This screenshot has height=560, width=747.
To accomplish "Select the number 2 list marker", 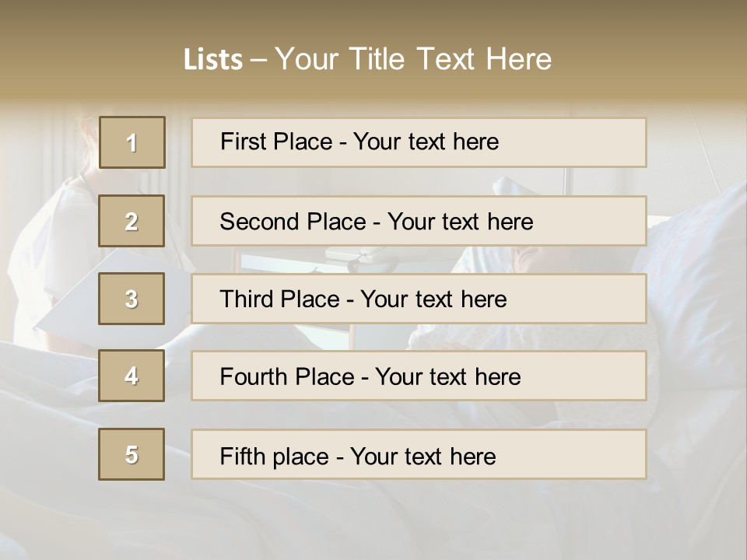I will pyautogui.click(x=132, y=221).
